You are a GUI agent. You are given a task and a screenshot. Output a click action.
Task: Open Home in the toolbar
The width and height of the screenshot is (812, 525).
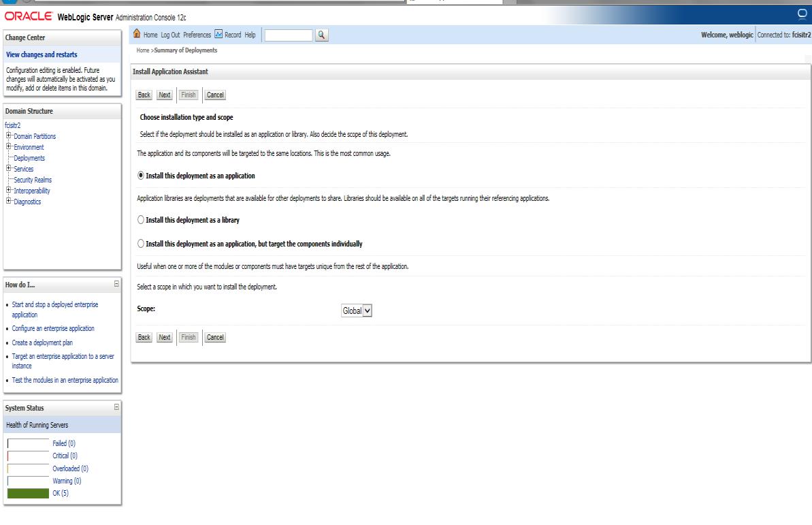coord(150,35)
